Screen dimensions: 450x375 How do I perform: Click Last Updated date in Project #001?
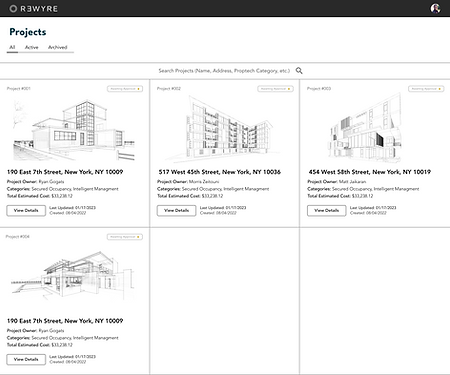[73, 208]
